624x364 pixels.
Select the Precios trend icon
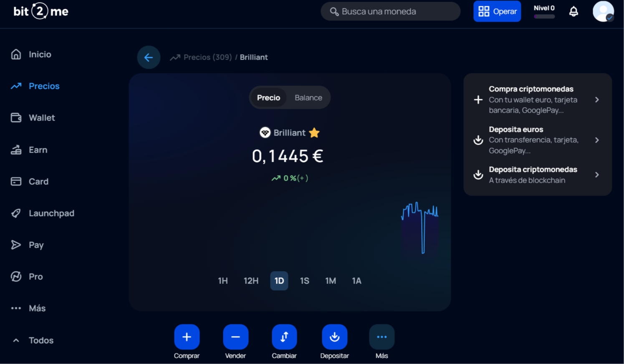point(16,86)
